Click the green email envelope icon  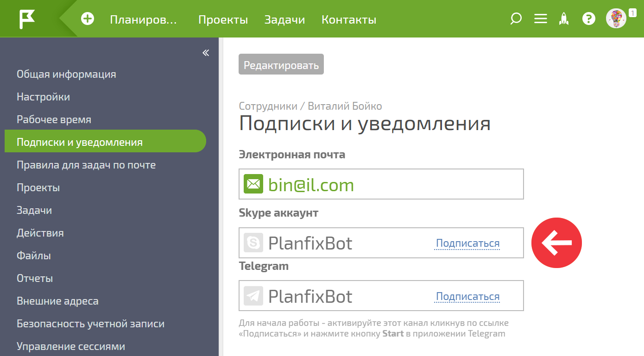(x=253, y=184)
